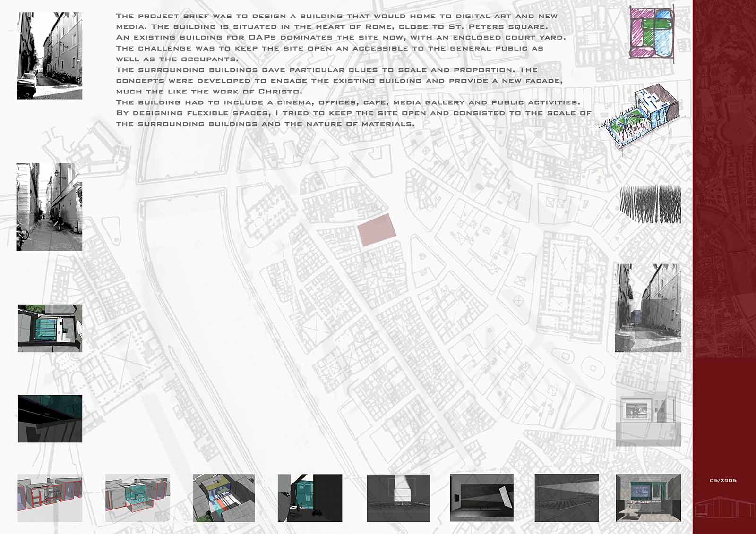This screenshot has height=534, width=756.
Task: Click the pink highlighted site on the map
Action: (x=377, y=229)
